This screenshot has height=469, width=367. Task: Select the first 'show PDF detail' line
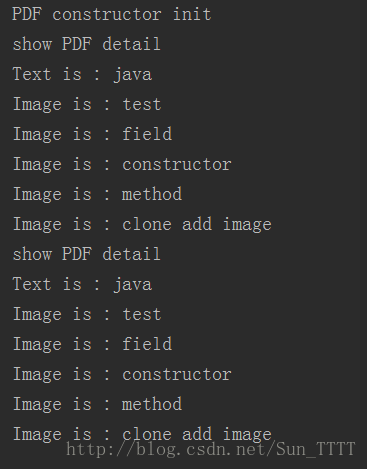86,45
